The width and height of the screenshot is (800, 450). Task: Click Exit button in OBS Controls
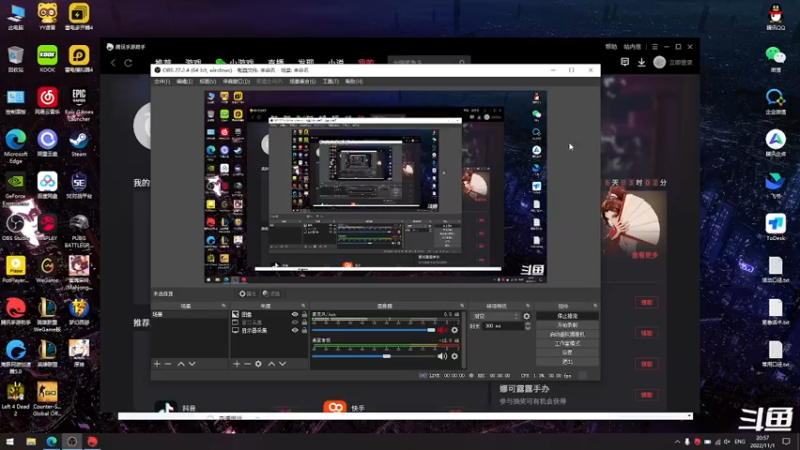point(567,362)
